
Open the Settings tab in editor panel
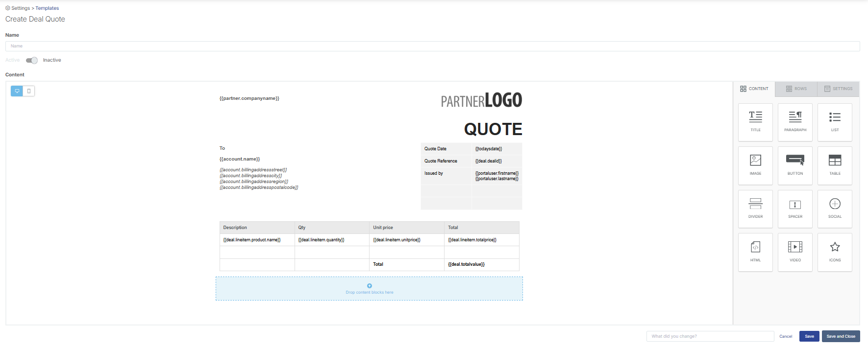pyautogui.click(x=839, y=89)
